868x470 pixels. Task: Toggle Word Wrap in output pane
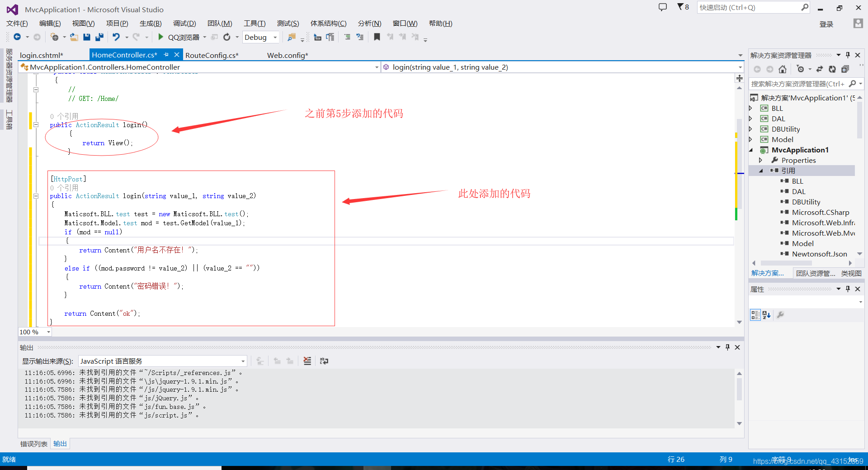(x=324, y=361)
